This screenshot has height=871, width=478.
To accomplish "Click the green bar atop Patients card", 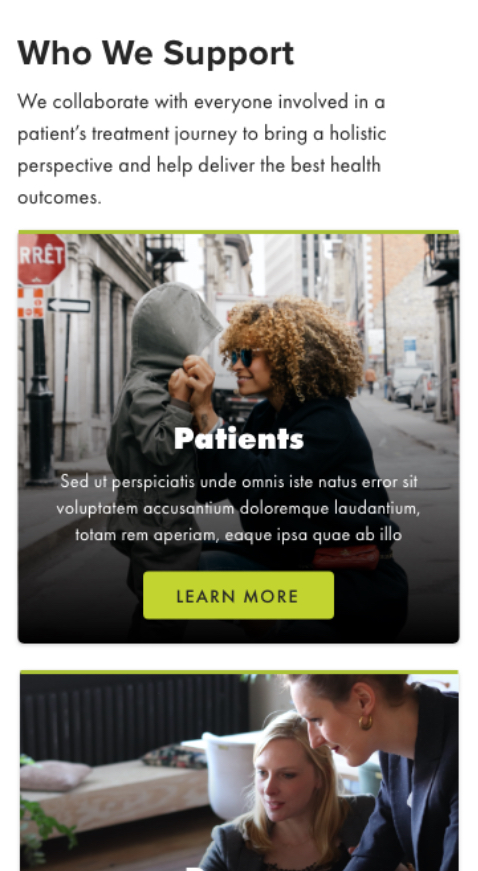I will pyautogui.click(x=238, y=232).
